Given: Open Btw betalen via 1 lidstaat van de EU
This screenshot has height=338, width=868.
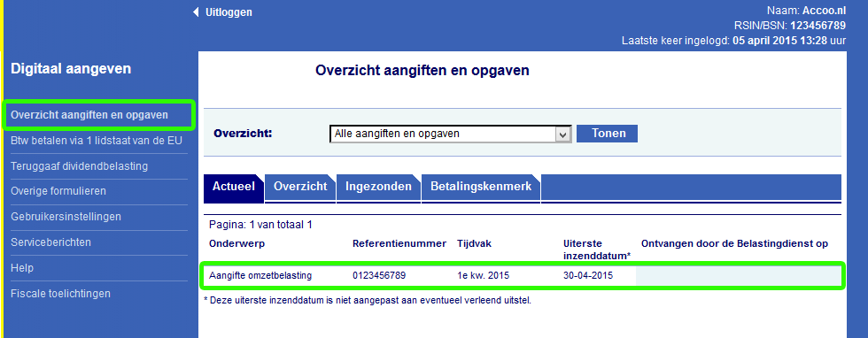Looking at the screenshot, I should [x=97, y=141].
